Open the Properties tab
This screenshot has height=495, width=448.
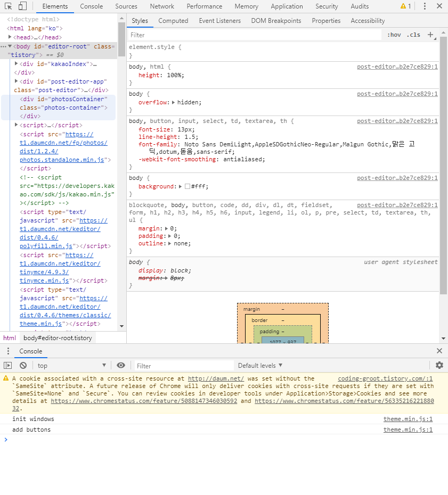point(326,21)
